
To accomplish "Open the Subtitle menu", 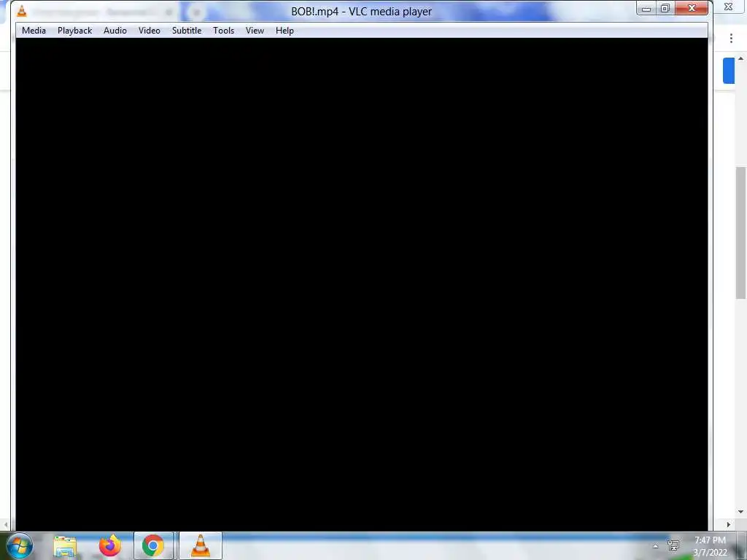I will pos(187,31).
